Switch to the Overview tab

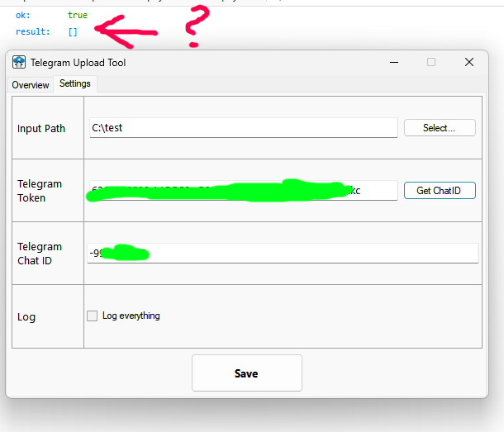[x=31, y=85]
